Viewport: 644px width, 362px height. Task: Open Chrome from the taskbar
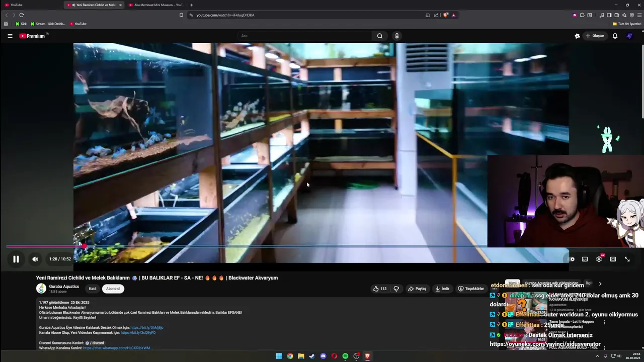click(290, 356)
